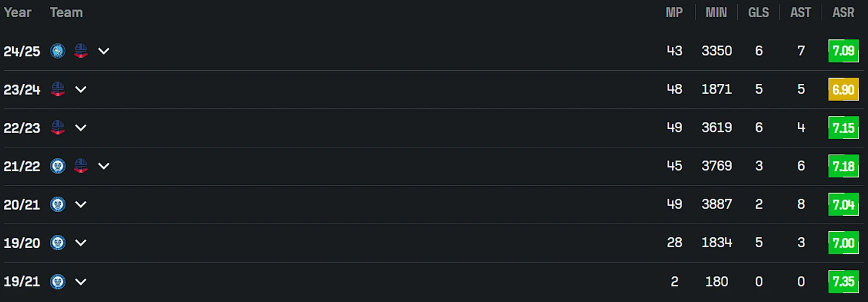Click the first club crest in 24/25 row
The image size is (868, 302).
pyautogui.click(x=58, y=51)
